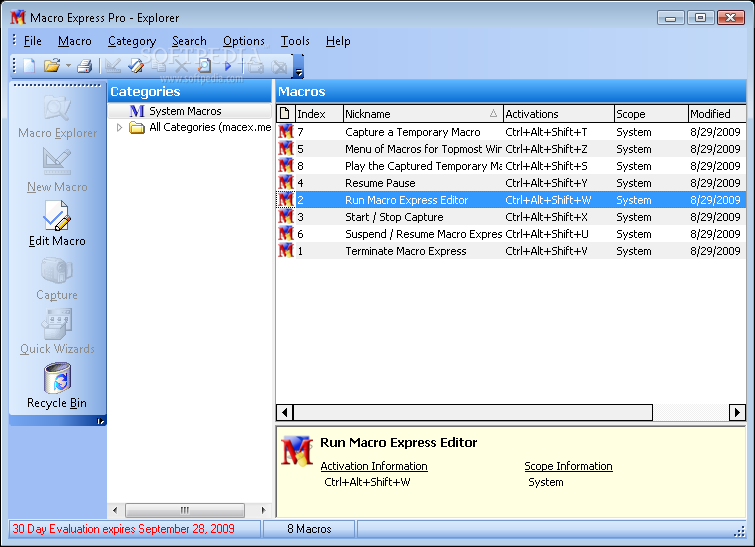This screenshot has height=547, width=755.
Task: Open Macro Explorer in the sidebar
Action: (57, 117)
